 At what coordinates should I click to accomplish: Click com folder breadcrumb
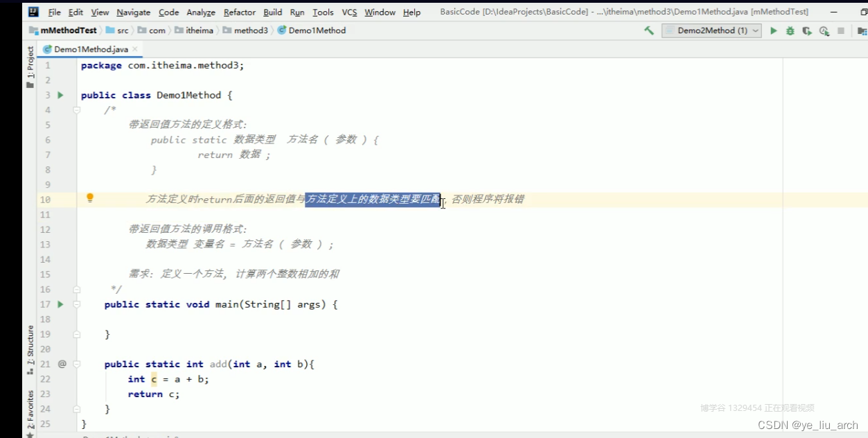152,30
